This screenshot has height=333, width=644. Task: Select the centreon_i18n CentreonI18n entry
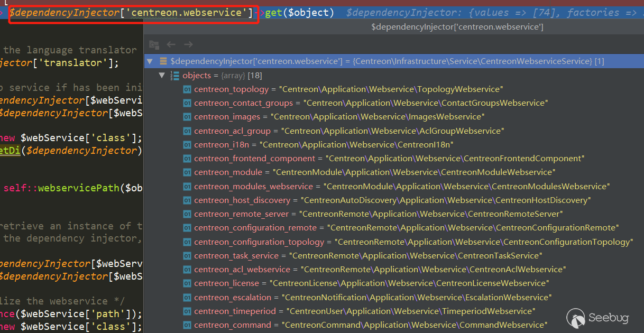click(324, 144)
